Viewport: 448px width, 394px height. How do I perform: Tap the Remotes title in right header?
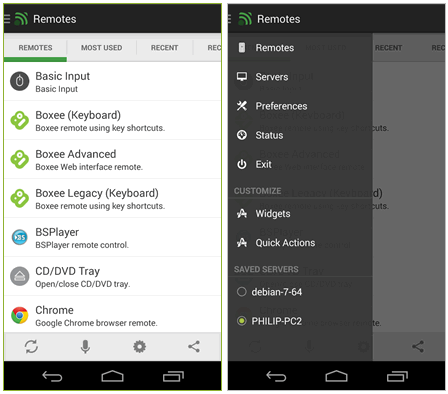coord(279,19)
